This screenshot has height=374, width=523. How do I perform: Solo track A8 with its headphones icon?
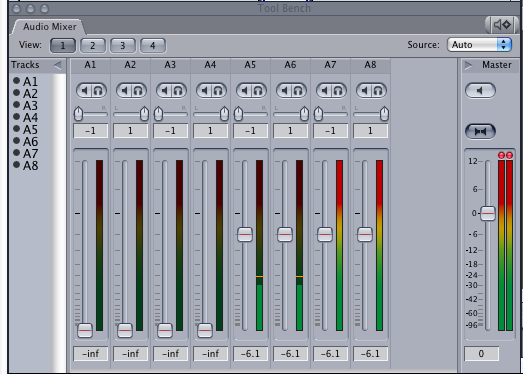tap(378, 90)
